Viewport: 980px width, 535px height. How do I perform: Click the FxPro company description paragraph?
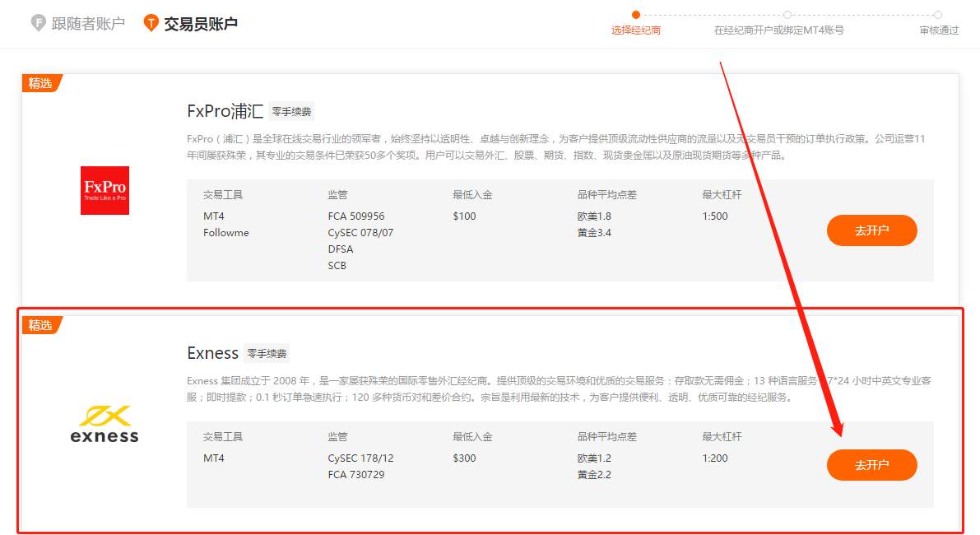pos(555,147)
